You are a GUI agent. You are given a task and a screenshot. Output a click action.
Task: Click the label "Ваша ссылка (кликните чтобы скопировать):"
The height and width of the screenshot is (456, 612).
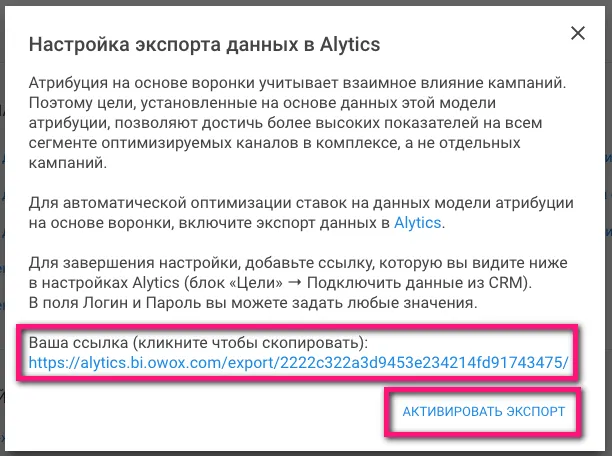coord(198,342)
